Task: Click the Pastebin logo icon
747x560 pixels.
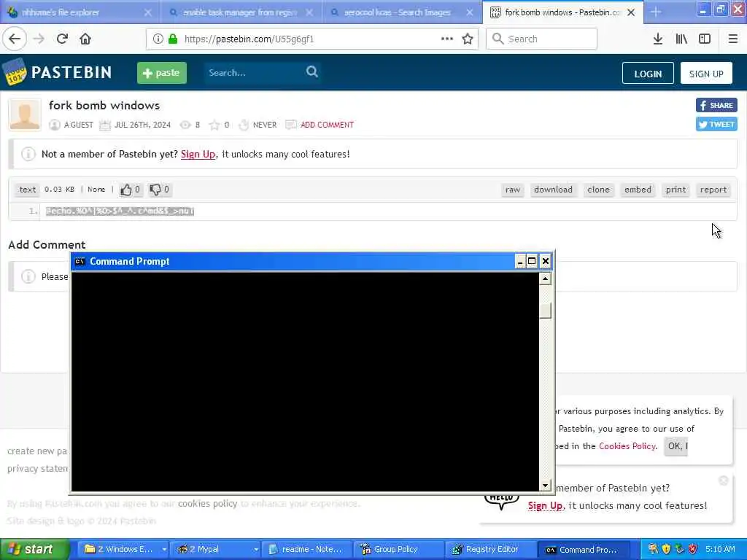Action: [15, 72]
